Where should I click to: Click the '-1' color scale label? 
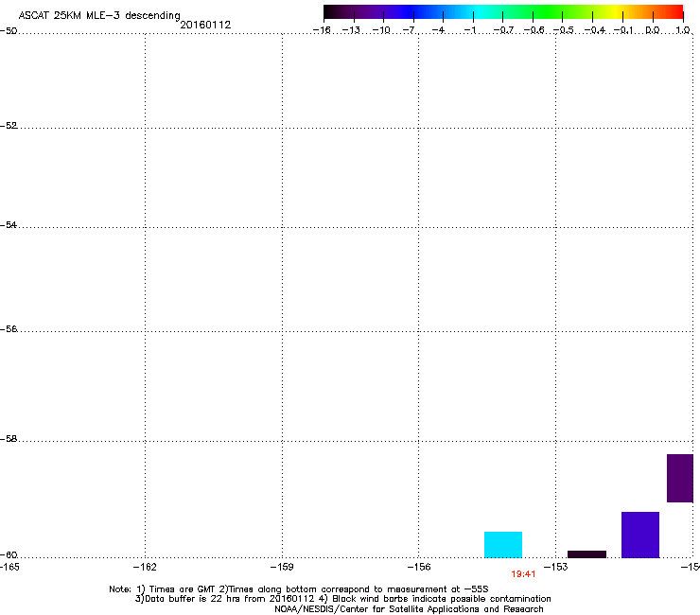pos(469,30)
